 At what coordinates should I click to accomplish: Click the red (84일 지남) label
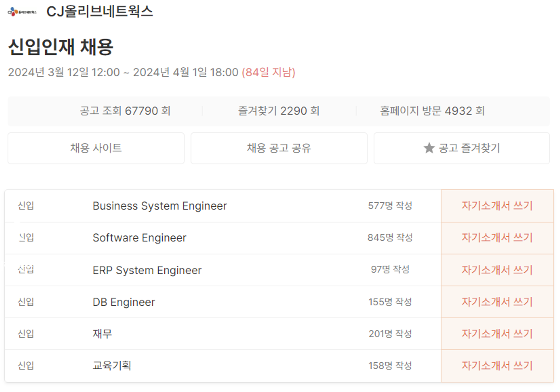point(269,72)
